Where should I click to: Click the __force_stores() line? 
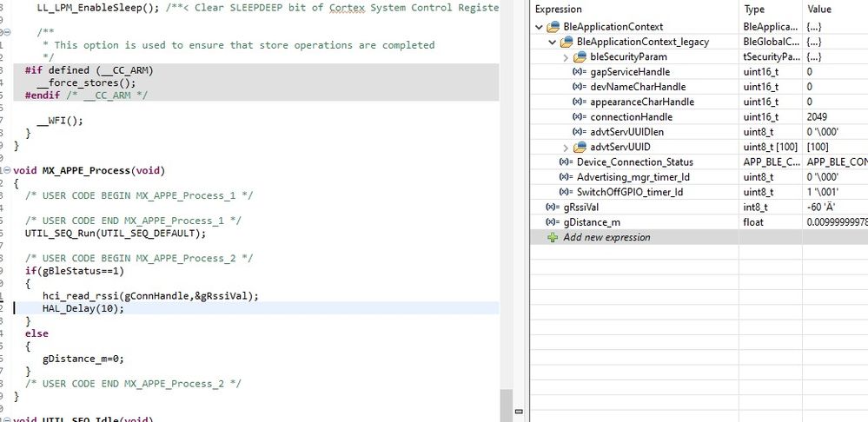(x=86, y=83)
